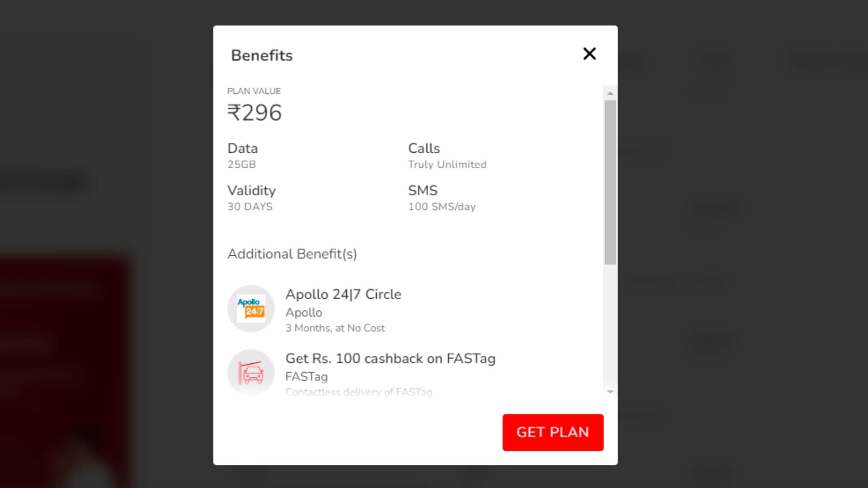Select the Truly Unlimited calls detail
This screenshot has width=868, height=488.
(447, 164)
